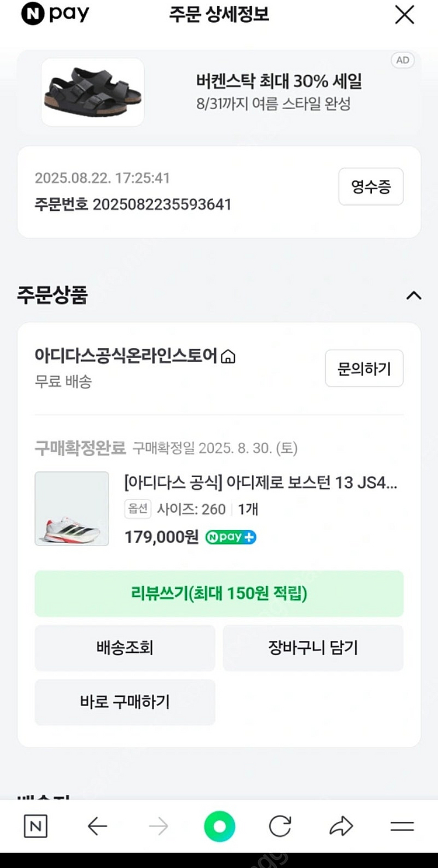
Task: Add item with 장바구니 담기
Action: [x=313, y=648]
